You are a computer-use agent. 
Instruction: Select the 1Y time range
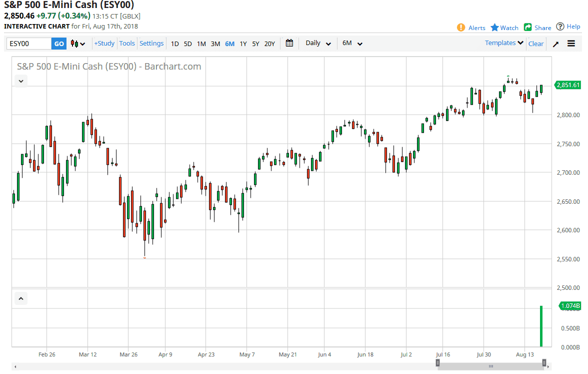243,44
